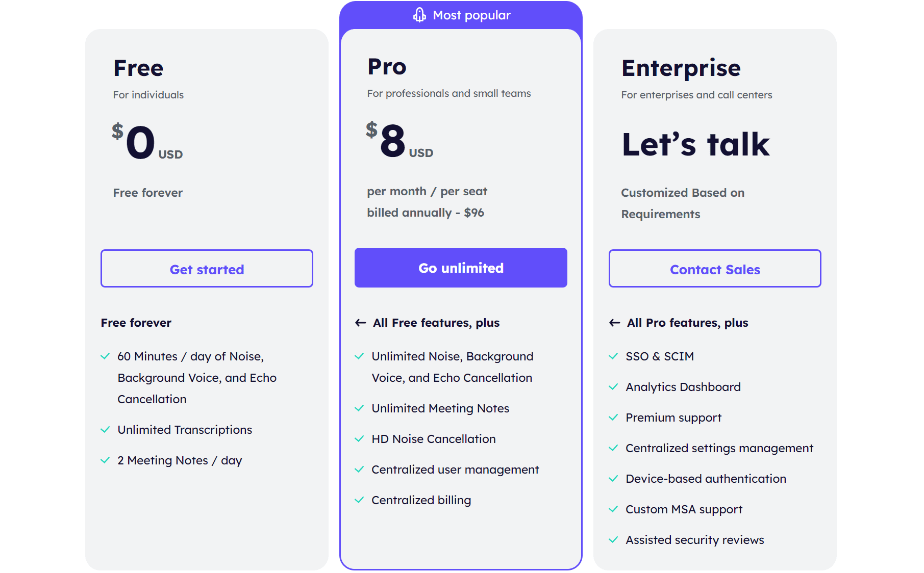The width and height of the screenshot is (924, 573).
Task: Click the Most popular banner label
Action: pos(471,15)
